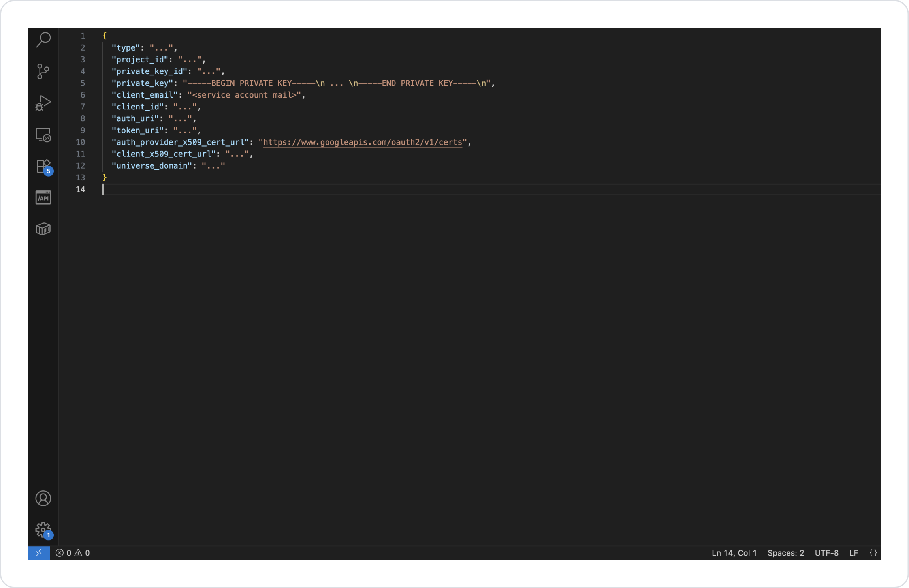Click the "universe_domain" key text
Image resolution: width=909 pixels, height=588 pixels.
click(x=152, y=166)
